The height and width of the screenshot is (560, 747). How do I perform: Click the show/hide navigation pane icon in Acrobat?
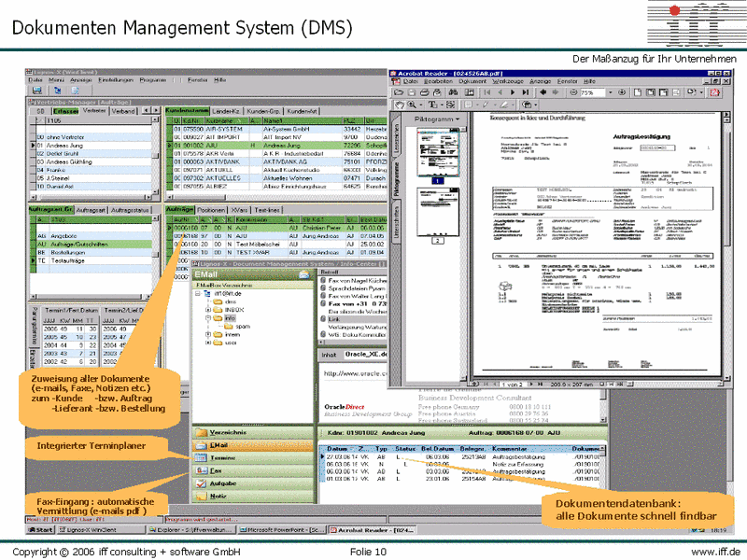470,92
